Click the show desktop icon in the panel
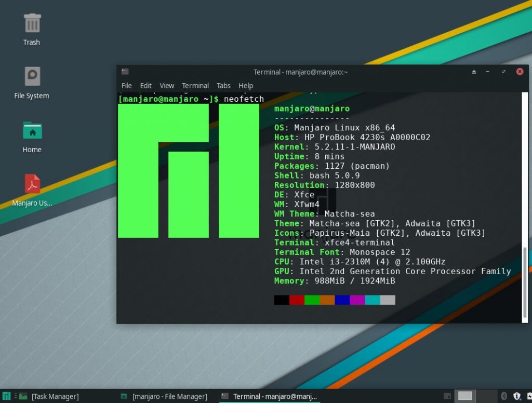Image resolution: width=532 pixels, height=403 pixels. tap(447, 396)
